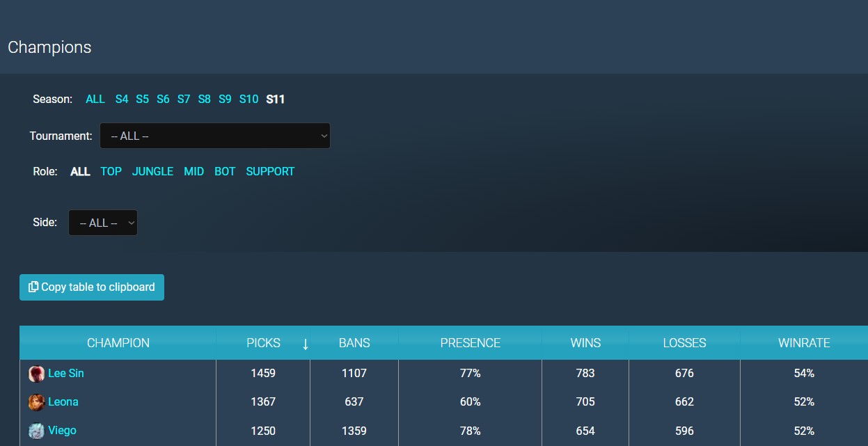The width and height of the screenshot is (868, 446).
Task: Filter by MID role
Action: coord(194,171)
